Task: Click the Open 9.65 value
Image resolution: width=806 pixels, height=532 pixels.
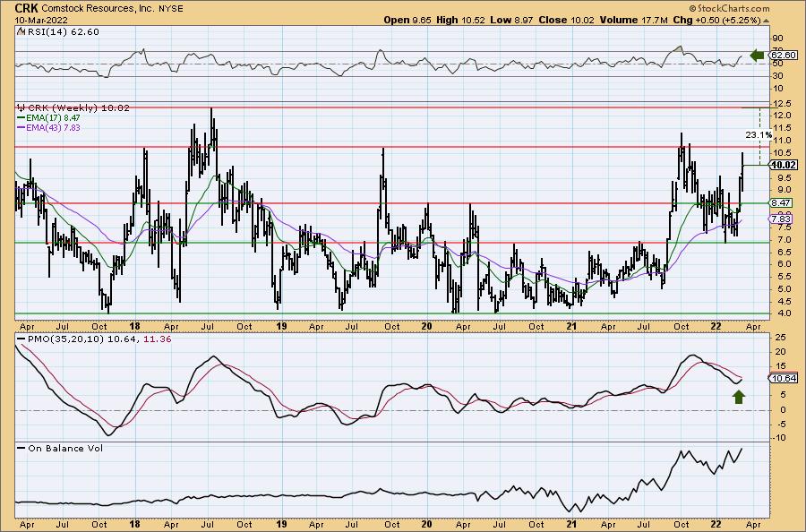Action: [407, 20]
